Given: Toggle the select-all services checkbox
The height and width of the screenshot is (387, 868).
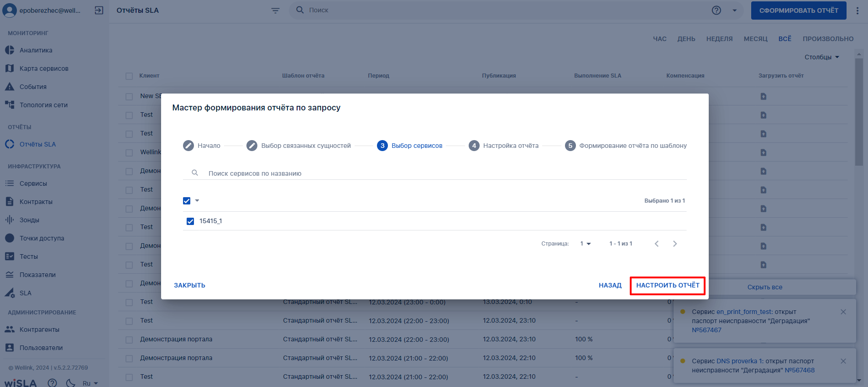Looking at the screenshot, I should (x=187, y=201).
